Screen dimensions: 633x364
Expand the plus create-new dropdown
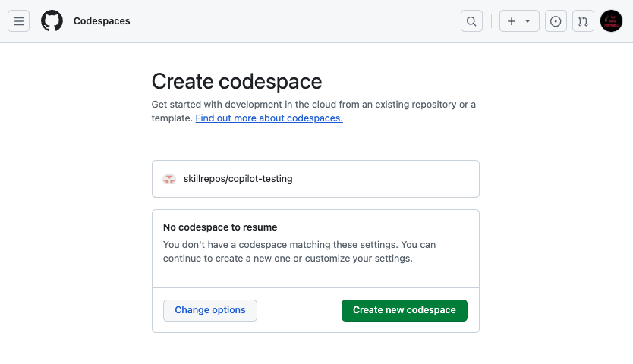tap(519, 21)
